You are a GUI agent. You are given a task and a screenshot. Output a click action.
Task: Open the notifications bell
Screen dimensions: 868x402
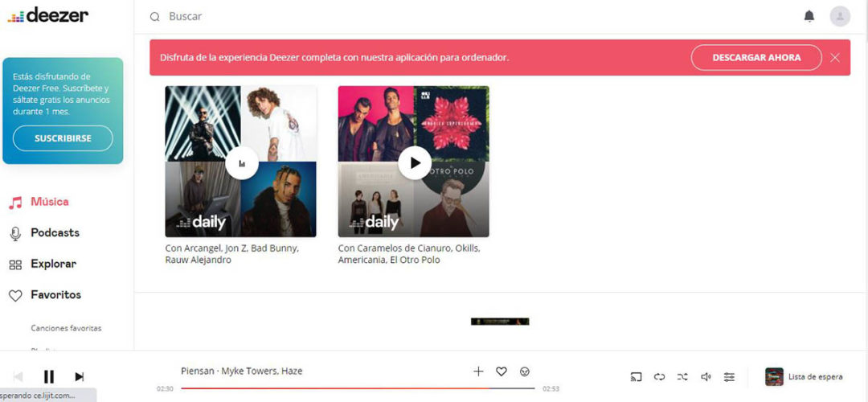[x=809, y=16]
